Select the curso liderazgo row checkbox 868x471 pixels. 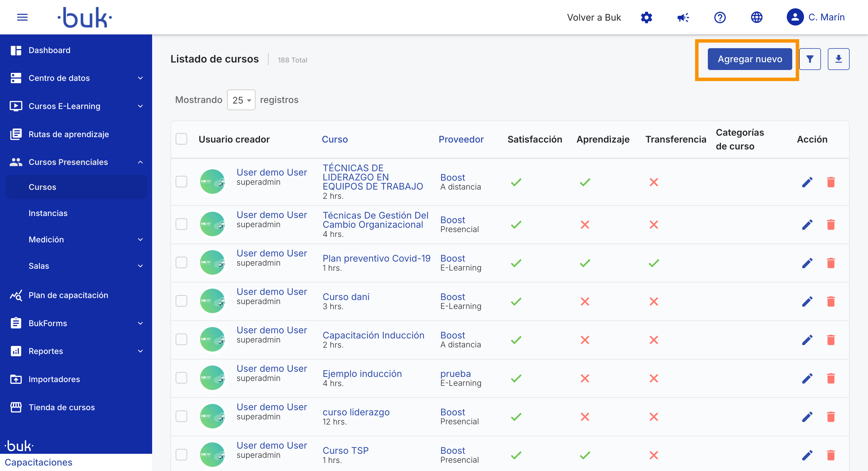181,416
